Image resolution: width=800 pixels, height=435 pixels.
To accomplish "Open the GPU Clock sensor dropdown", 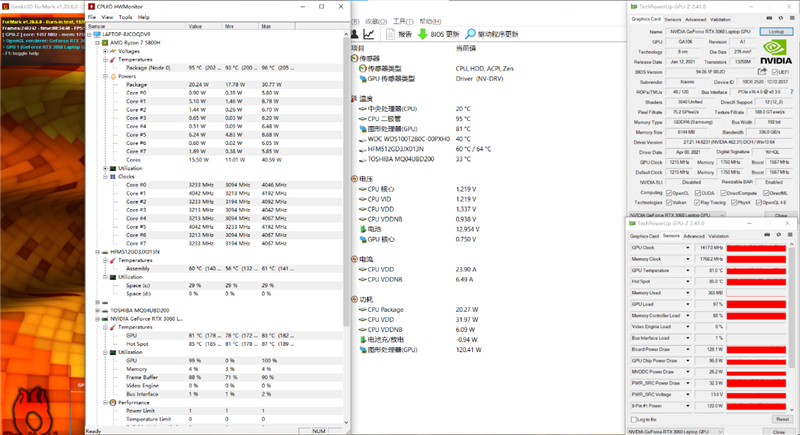I will tap(687, 248).
